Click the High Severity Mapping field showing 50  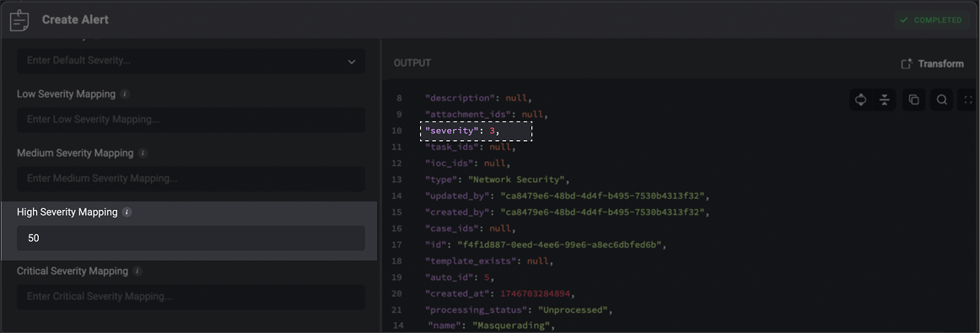point(191,238)
